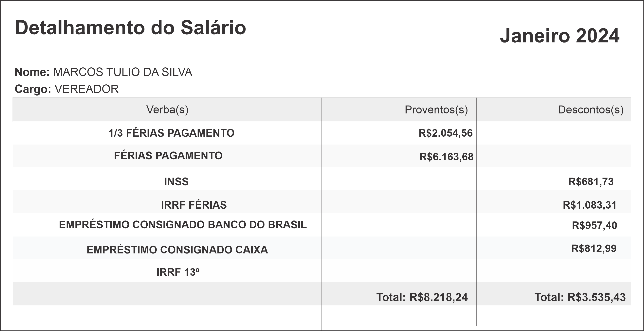Select the FÉRIAS PAGAMENTO row label
The height and width of the screenshot is (331, 644).
[x=168, y=156]
